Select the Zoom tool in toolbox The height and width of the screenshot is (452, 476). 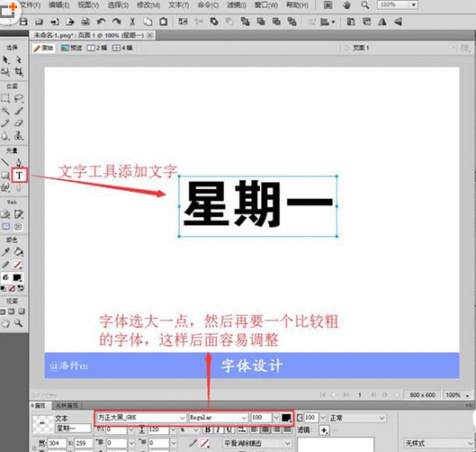coord(19,323)
